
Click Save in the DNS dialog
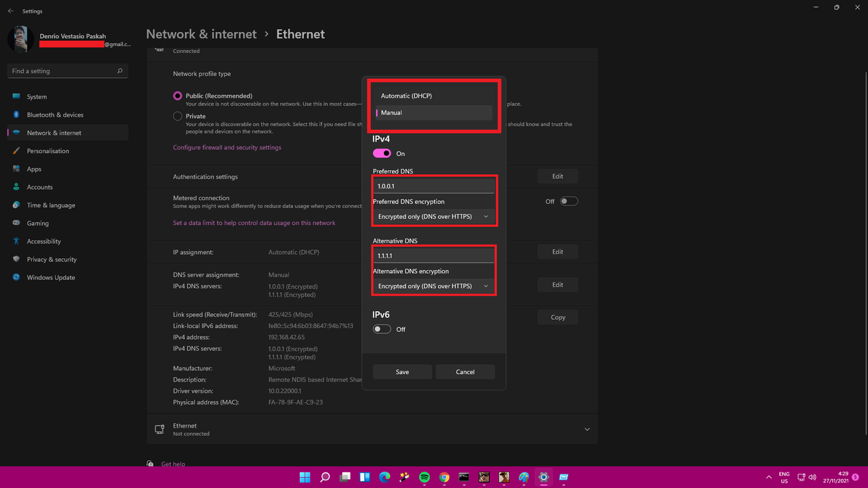tap(402, 371)
